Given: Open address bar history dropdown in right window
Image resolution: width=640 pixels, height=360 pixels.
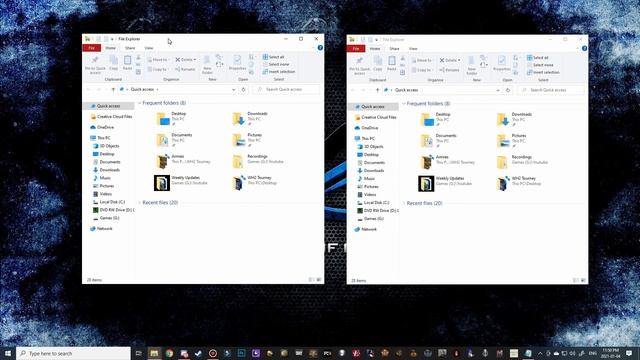Looking at the screenshot, I should click(498, 90).
